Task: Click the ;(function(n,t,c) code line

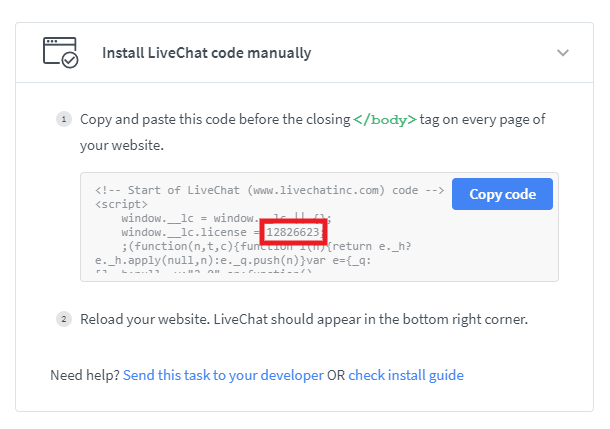Action: click(266, 246)
